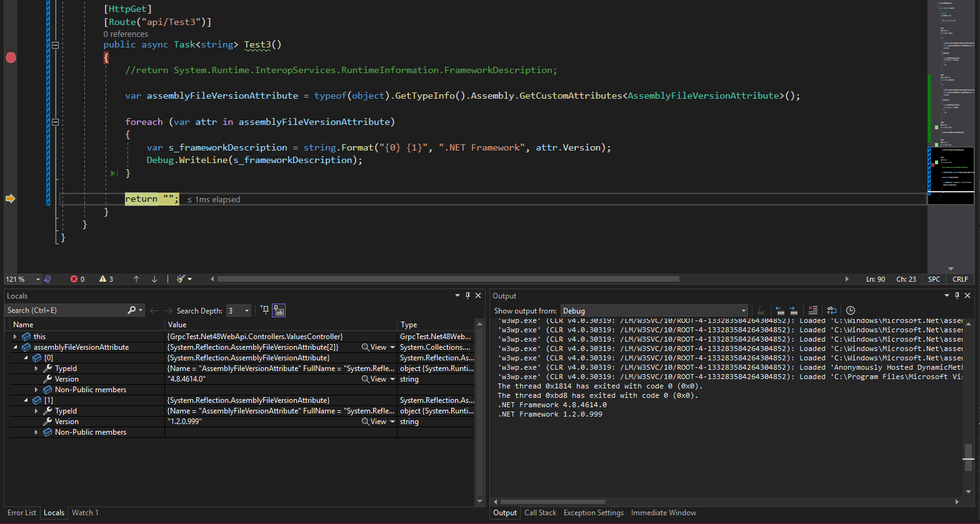This screenshot has height=524, width=980.
Task: Collapse the assemblyFileVersionAttribute node
Action: click(x=15, y=347)
